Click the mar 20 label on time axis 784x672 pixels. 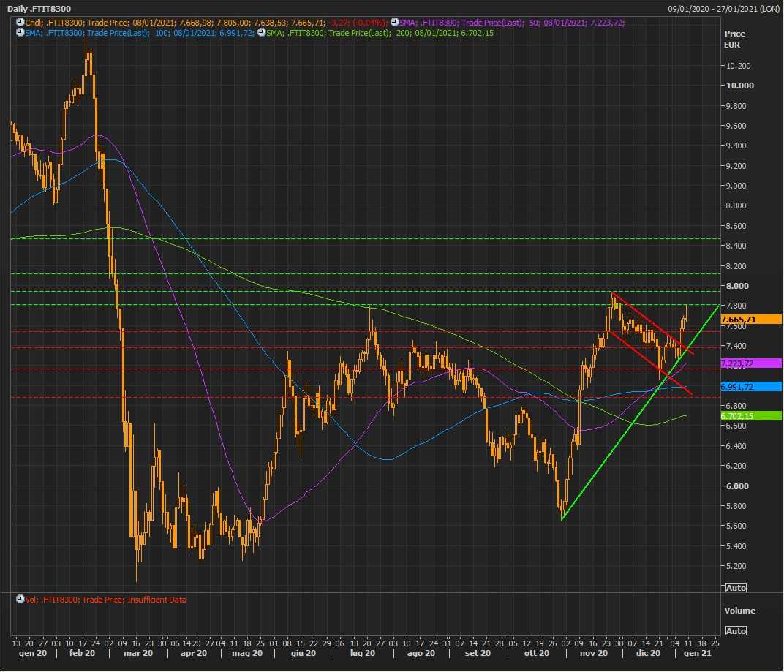137,653
